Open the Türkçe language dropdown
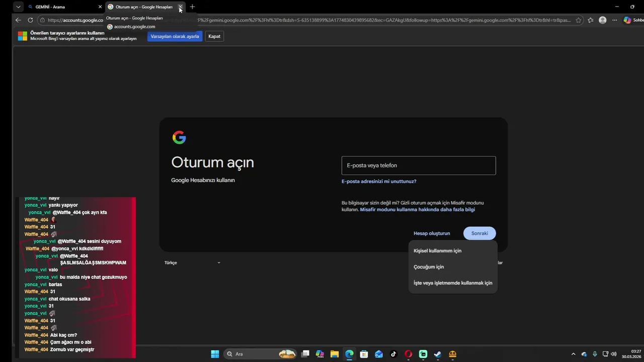 pos(192,262)
